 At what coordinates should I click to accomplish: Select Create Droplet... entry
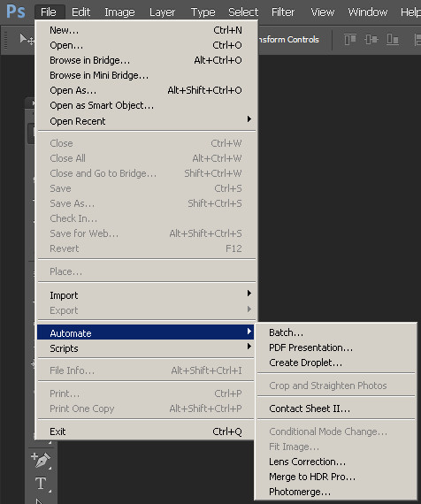(336, 363)
